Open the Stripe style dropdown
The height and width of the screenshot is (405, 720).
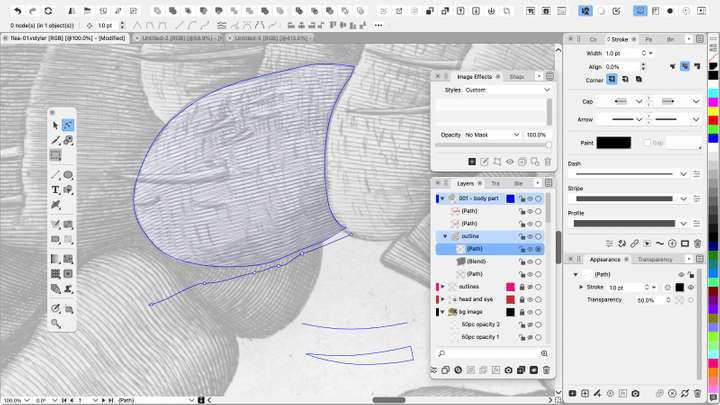click(x=629, y=199)
